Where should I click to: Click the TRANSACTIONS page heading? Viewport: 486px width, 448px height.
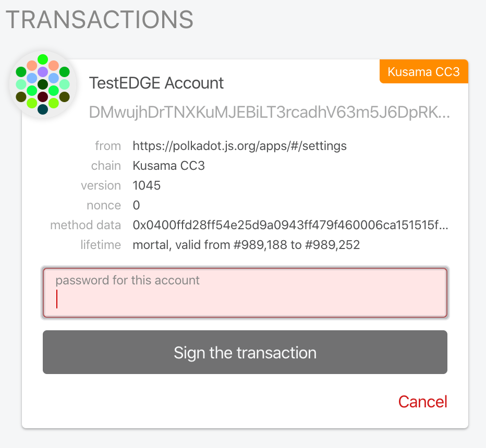(x=100, y=20)
